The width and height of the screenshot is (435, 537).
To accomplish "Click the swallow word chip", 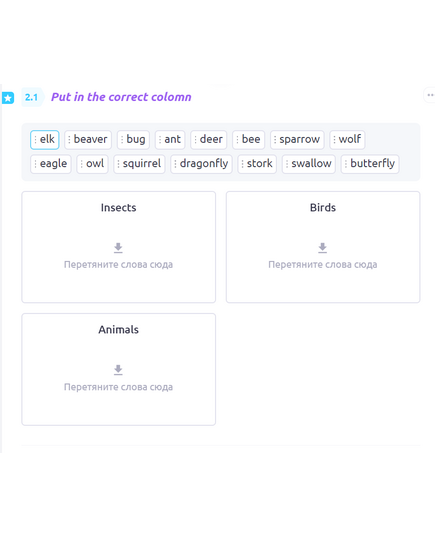I will [309, 164].
